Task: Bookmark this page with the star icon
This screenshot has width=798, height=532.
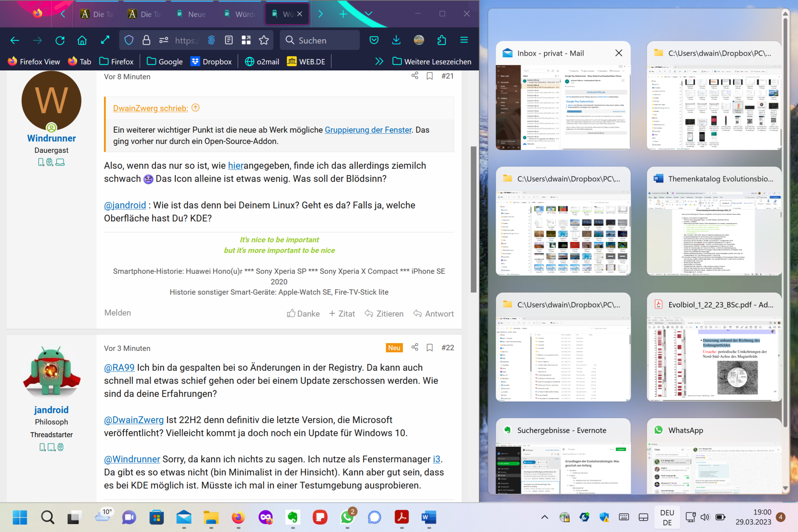Action: (264, 40)
